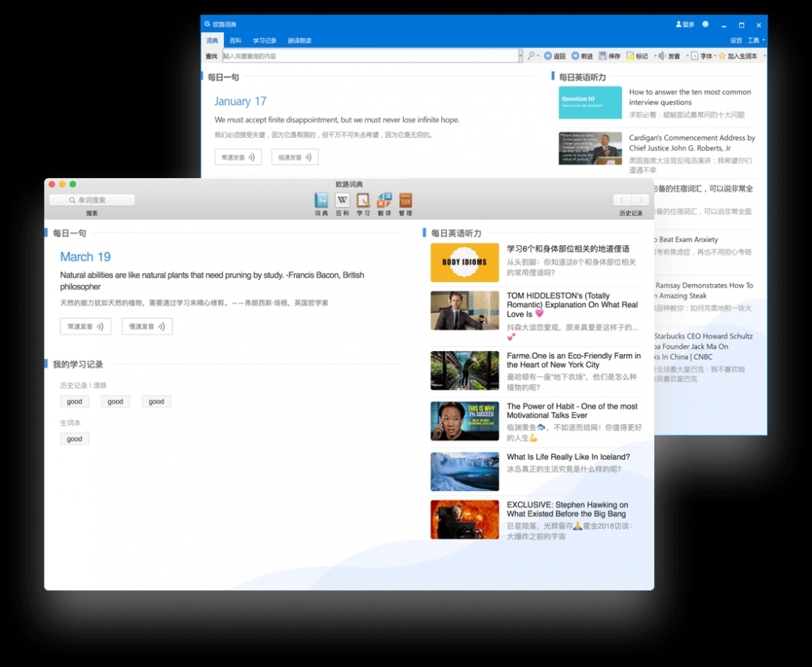Click the 管理 management cabinet icon
The width and height of the screenshot is (812, 667).
click(405, 200)
